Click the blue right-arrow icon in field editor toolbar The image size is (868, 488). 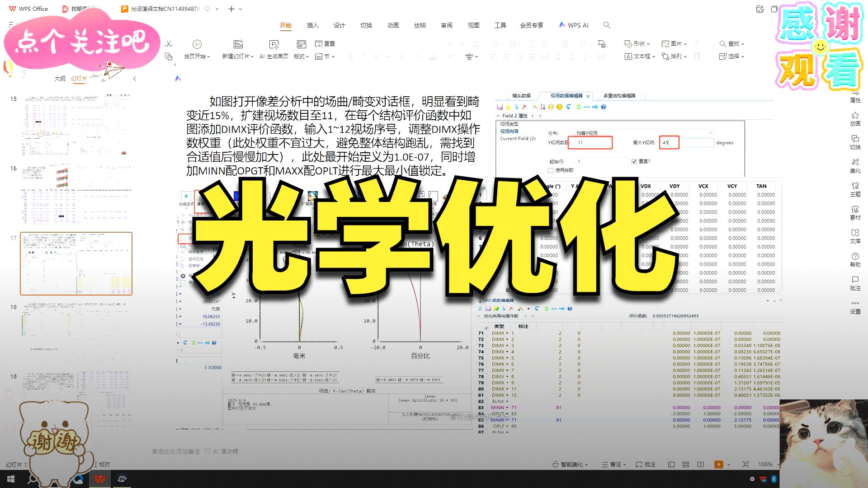(x=595, y=107)
